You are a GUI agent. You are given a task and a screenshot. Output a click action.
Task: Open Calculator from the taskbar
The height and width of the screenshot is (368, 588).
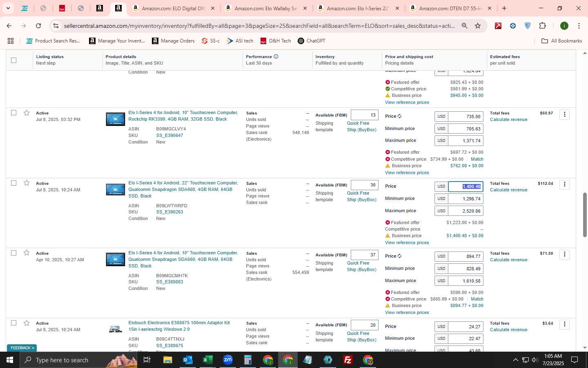pyautogui.click(x=247, y=360)
